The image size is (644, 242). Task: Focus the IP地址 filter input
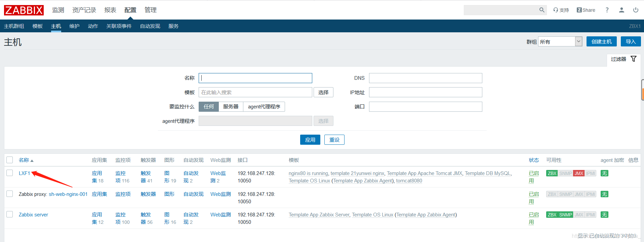point(426,92)
